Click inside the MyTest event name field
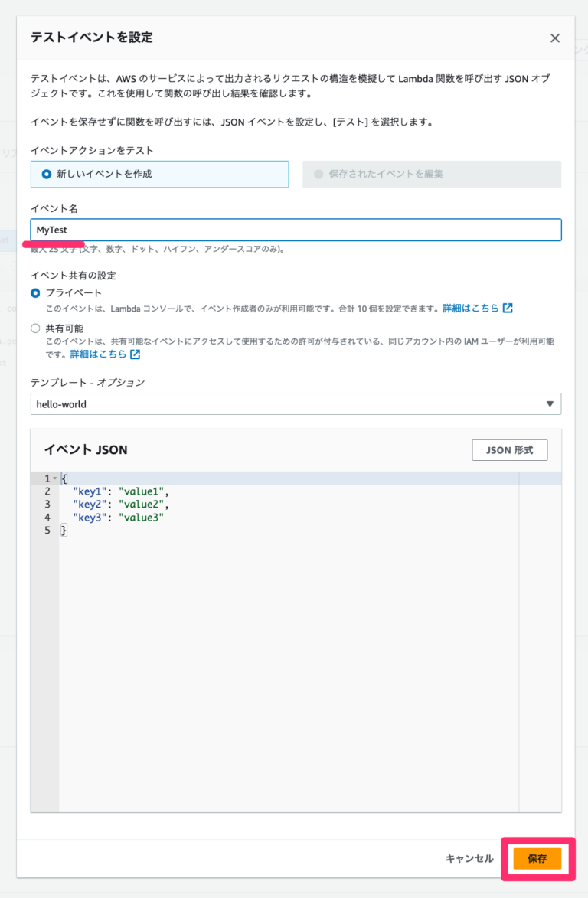Image resolution: width=588 pixels, height=898 pixels. (x=230, y=230)
